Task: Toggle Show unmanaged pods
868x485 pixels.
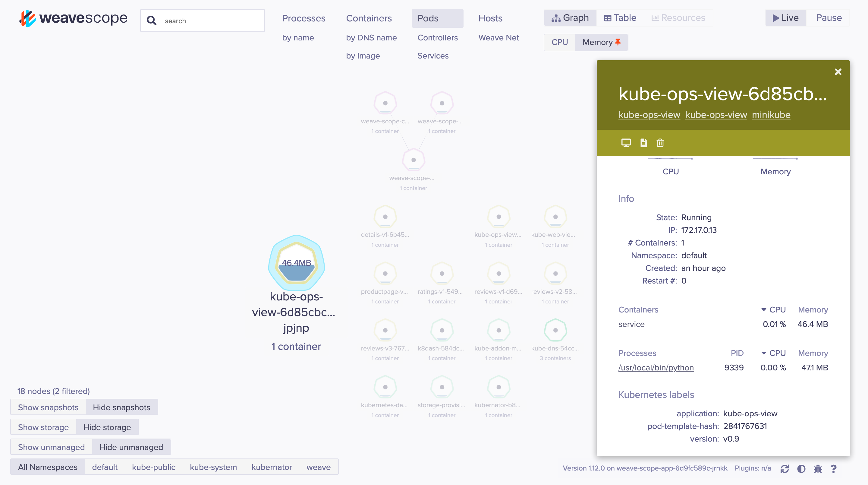Action: tap(51, 447)
